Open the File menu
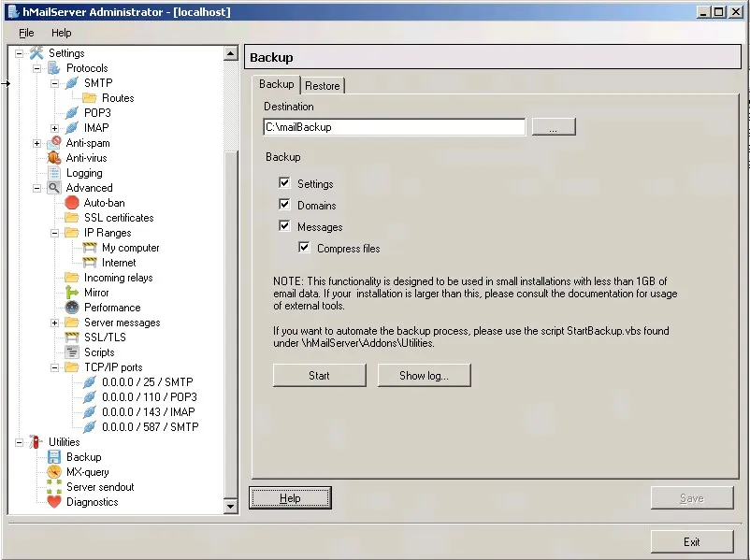Image resolution: width=750 pixels, height=560 pixels. pos(25,32)
